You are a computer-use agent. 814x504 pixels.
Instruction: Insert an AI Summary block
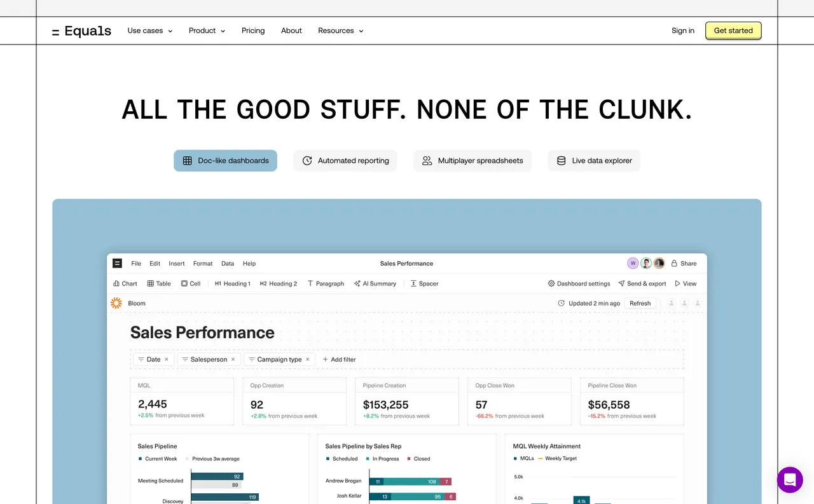click(x=375, y=283)
